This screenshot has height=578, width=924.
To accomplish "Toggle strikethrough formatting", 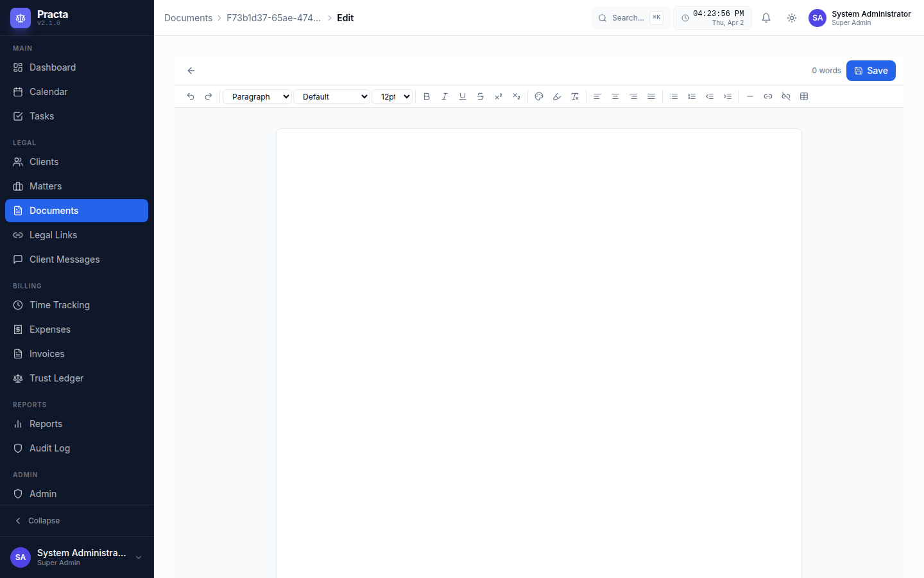I will coord(481,96).
